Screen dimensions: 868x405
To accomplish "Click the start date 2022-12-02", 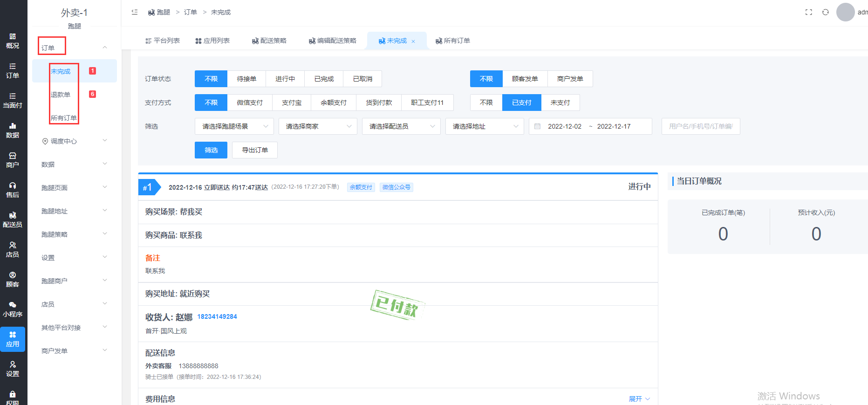I will [x=565, y=126].
